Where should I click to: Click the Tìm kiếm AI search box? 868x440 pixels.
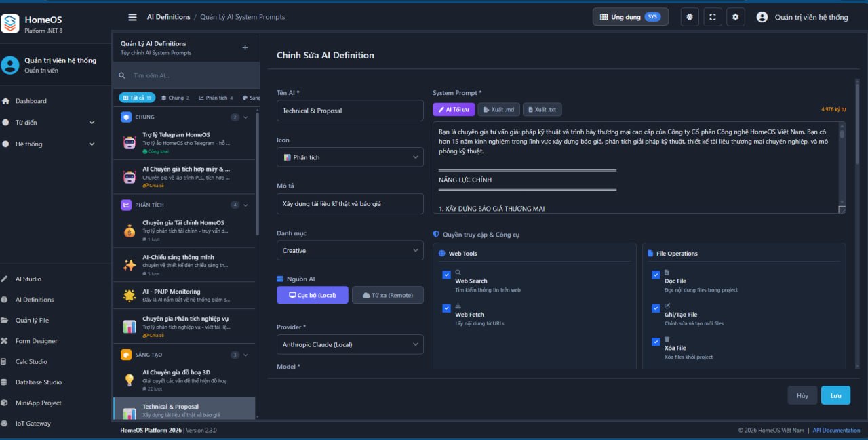(186, 76)
